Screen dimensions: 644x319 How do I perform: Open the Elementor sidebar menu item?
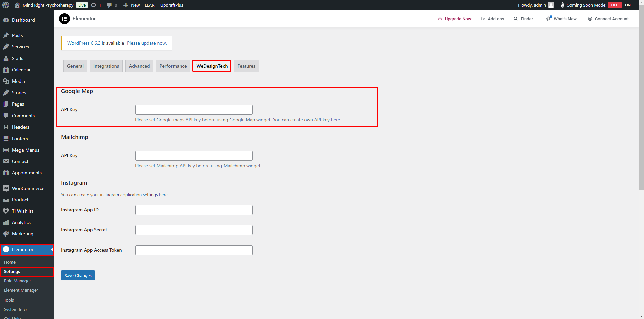27,249
